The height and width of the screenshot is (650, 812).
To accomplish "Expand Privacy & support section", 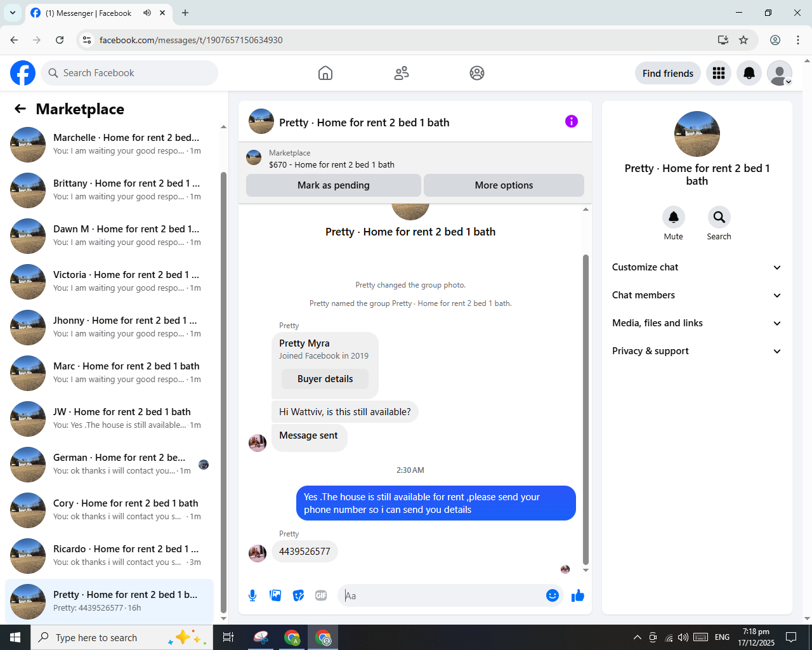I will (x=697, y=351).
